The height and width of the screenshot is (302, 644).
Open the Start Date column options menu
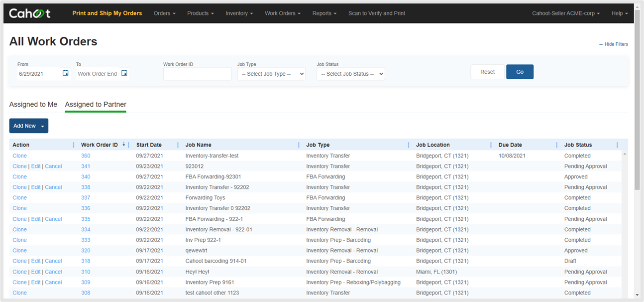pyautogui.click(x=178, y=145)
